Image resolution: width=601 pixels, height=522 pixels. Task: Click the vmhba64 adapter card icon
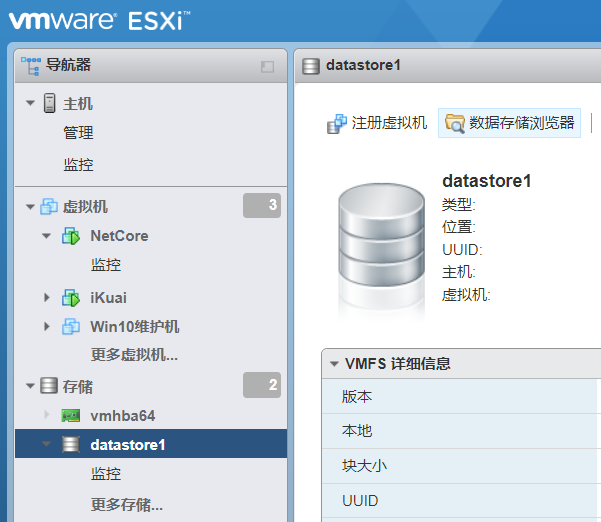[71, 415]
